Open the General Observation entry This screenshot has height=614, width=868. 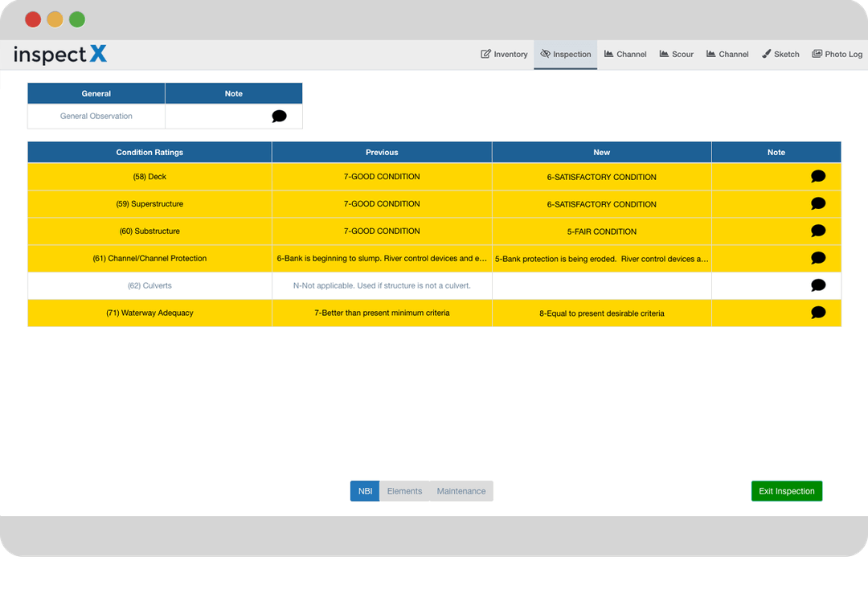tap(96, 116)
